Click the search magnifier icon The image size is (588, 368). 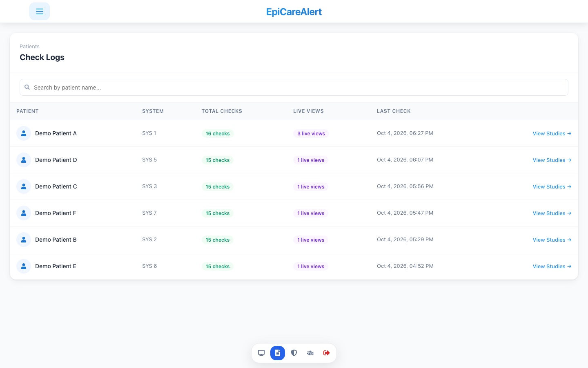27,87
